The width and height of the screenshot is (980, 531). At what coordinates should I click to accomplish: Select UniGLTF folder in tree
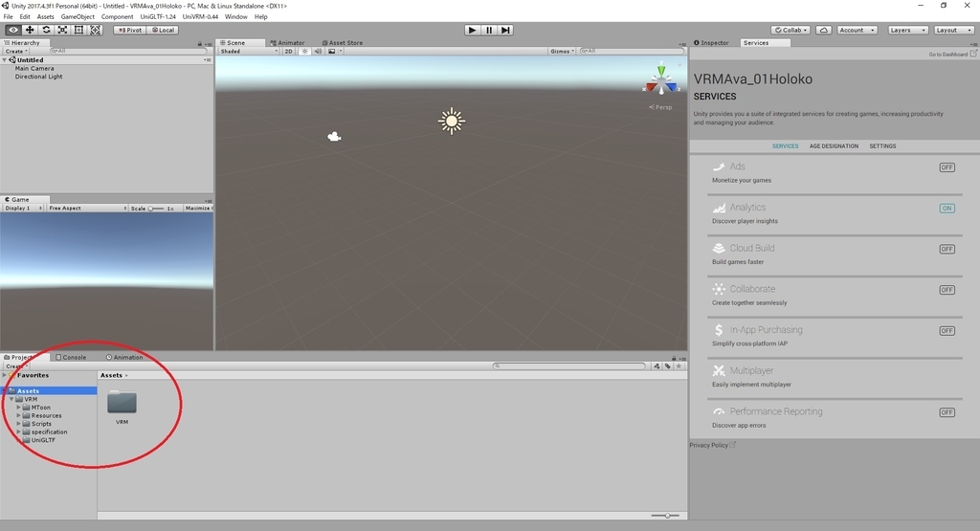click(43, 440)
